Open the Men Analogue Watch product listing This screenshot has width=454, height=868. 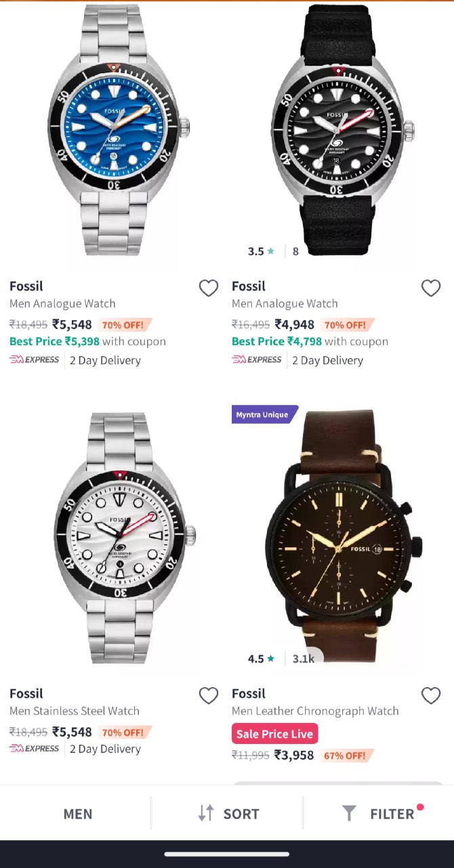pyautogui.click(x=62, y=303)
